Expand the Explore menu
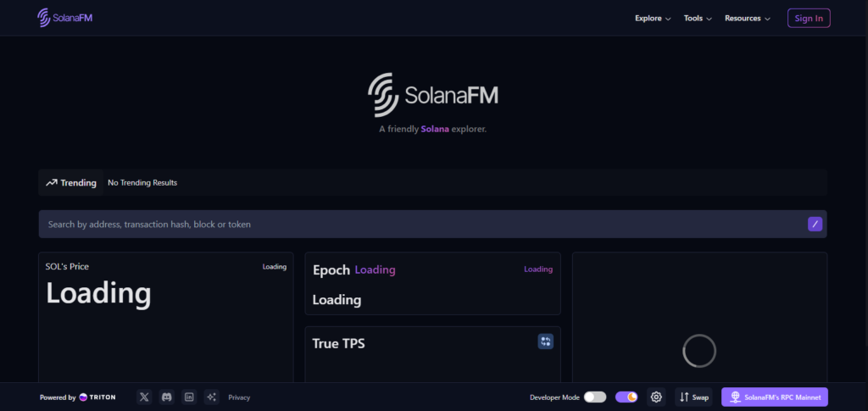The height and width of the screenshot is (411, 868). 653,19
